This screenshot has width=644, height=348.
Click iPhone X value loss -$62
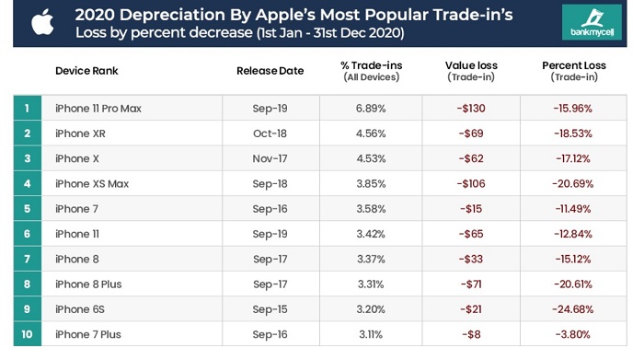pos(471,158)
